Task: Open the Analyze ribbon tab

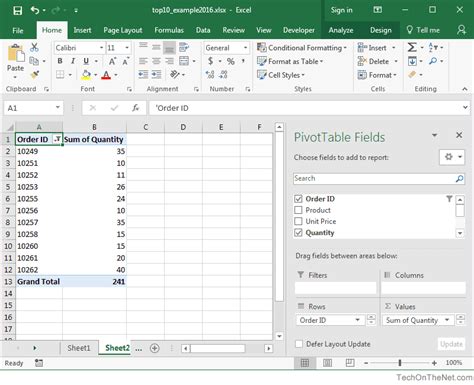Action: (341, 30)
